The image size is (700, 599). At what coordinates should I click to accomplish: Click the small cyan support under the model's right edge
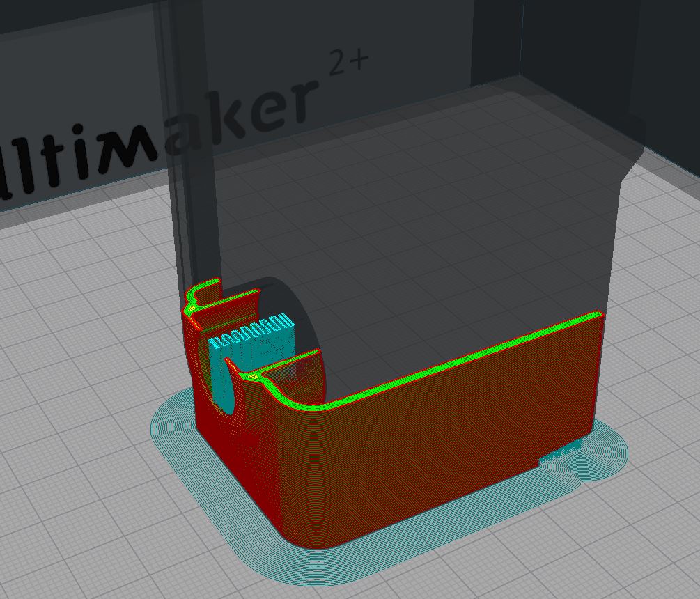[x=561, y=451]
